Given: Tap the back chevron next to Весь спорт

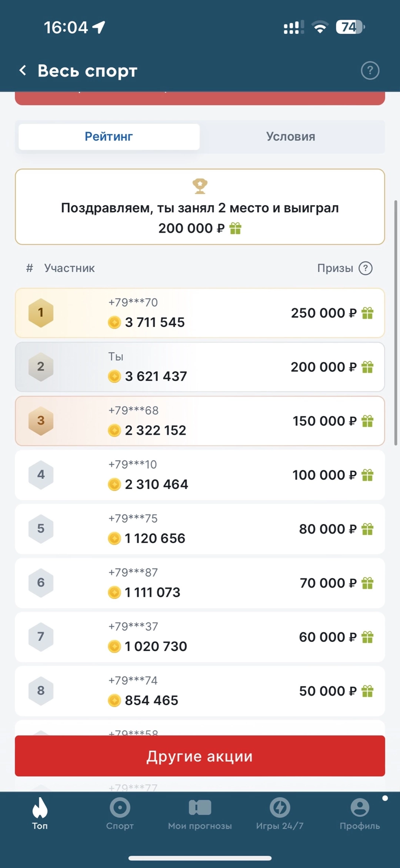Looking at the screenshot, I should point(23,70).
